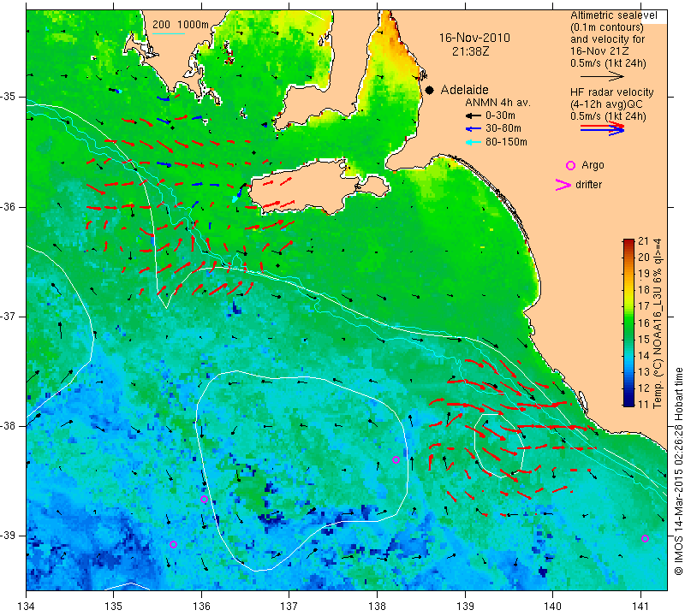Click the red and blue HF radar scale arrows
Image resolution: width=685 pixels, height=616 pixels.
click(602, 128)
